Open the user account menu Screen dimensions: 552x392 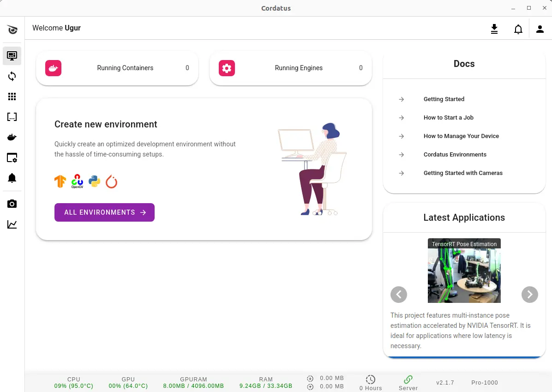540,29
